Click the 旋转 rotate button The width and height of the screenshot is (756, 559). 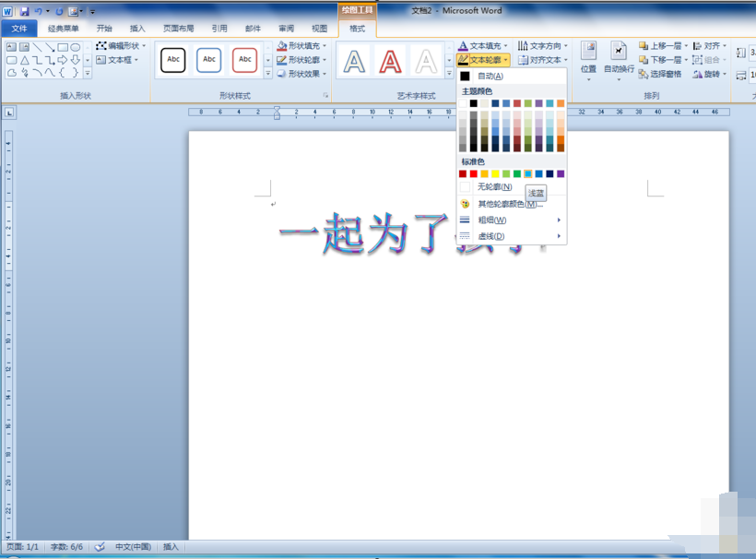[x=709, y=74]
